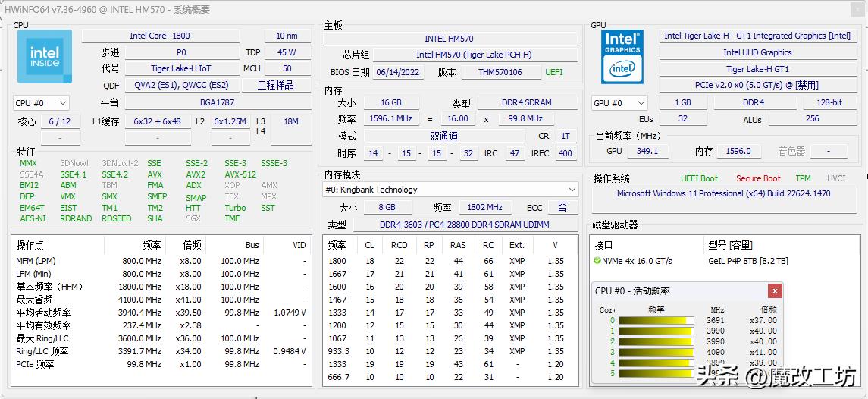Viewport: 868px width, 399px height.
Task: Click the 1596.1 MHz memory frequency
Action: pyautogui.click(x=391, y=118)
